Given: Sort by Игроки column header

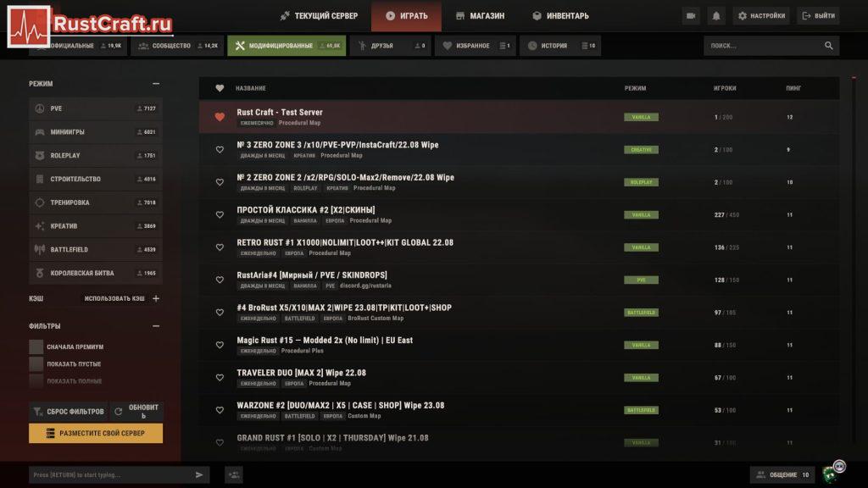Looking at the screenshot, I should point(725,88).
